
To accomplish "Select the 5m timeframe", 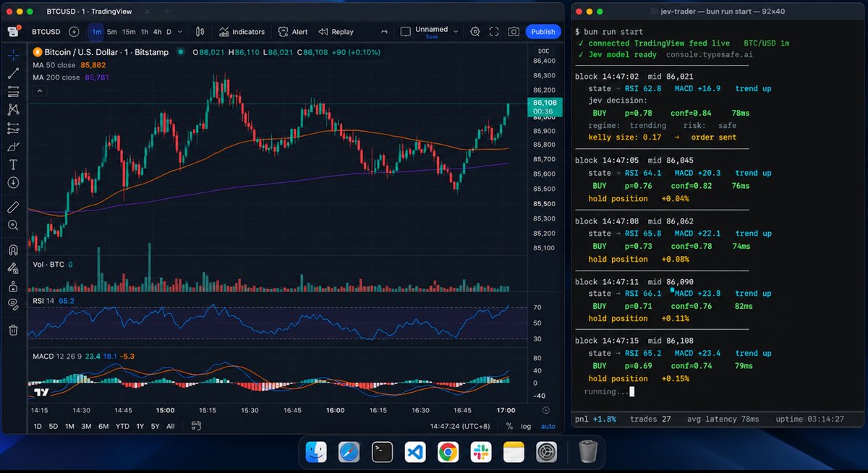I will pos(112,32).
